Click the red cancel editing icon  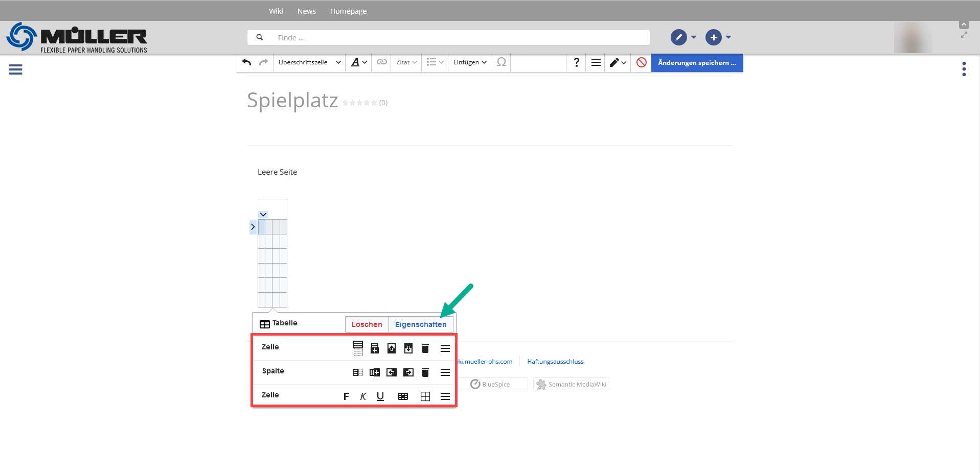click(x=641, y=62)
